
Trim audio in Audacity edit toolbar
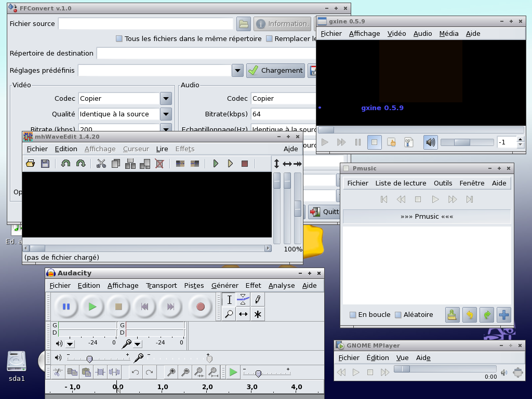click(x=100, y=372)
